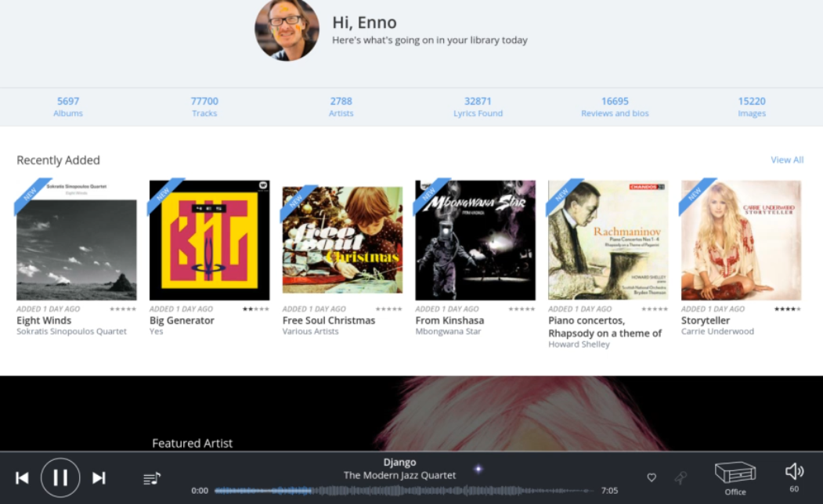Click ADDED 1 DAY AGO above From Kinshasa
Viewport: 823px width, 504px height.
point(447,309)
